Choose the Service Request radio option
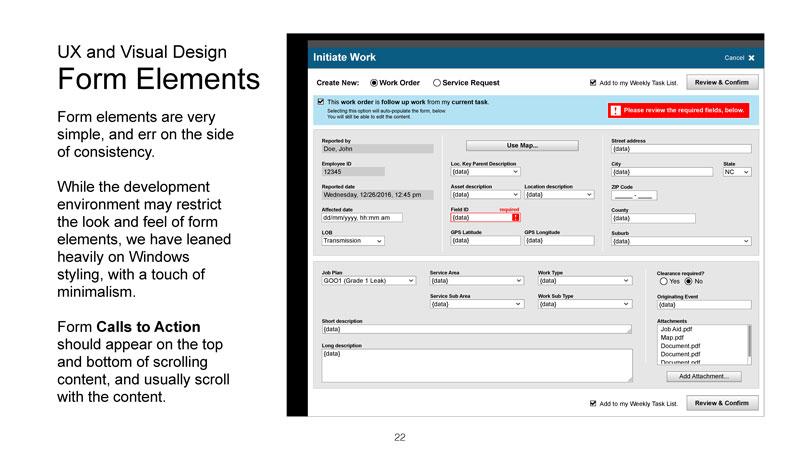800x450 pixels. [x=437, y=83]
